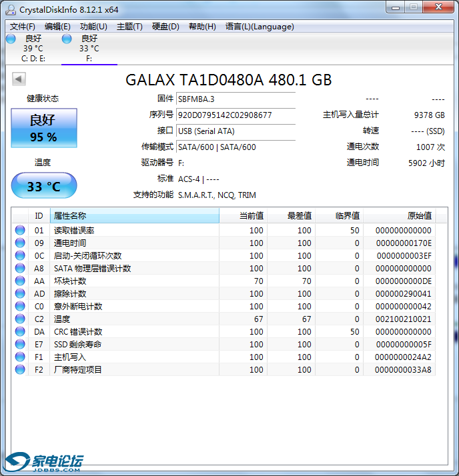The height and width of the screenshot is (476, 459).
Task: Select the SSD 剩余寿命 row
Action: pos(223,344)
